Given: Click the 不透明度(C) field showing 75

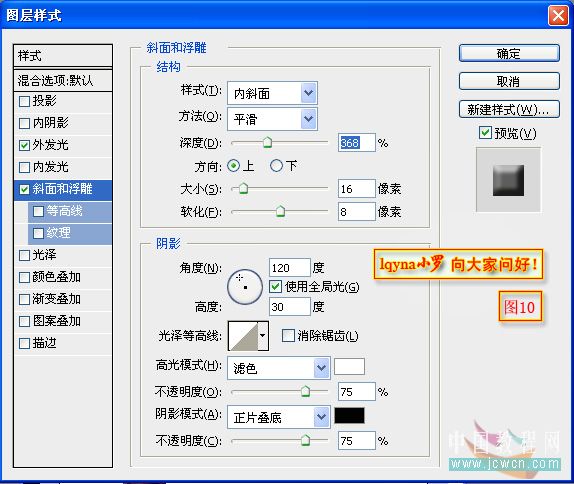Looking at the screenshot, I should point(357,440).
